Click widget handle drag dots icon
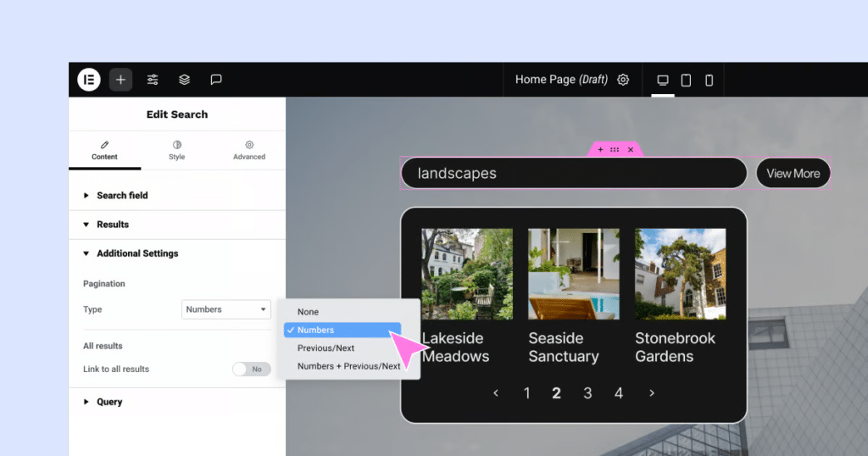The width and height of the screenshot is (868, 456). [615, 149]
